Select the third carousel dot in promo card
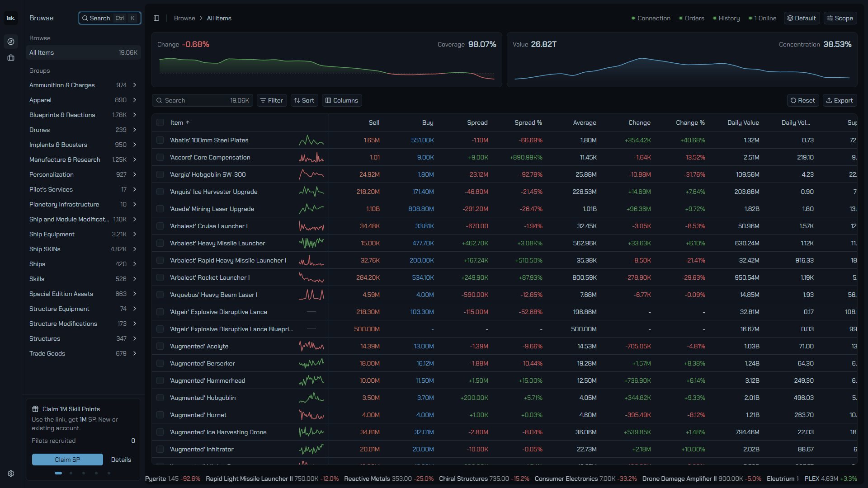This screenshot has height=488, width=868. pyautogui.click(x=84, y=473)
